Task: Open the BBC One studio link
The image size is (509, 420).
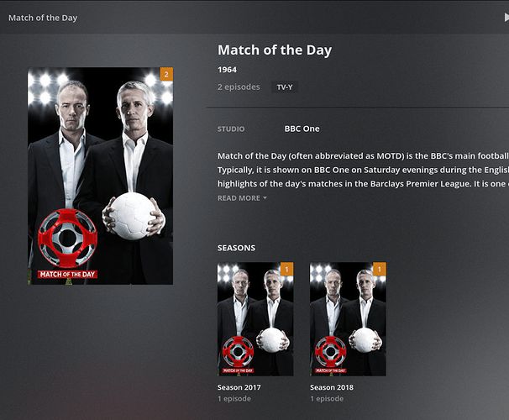Action: (302, 129)
